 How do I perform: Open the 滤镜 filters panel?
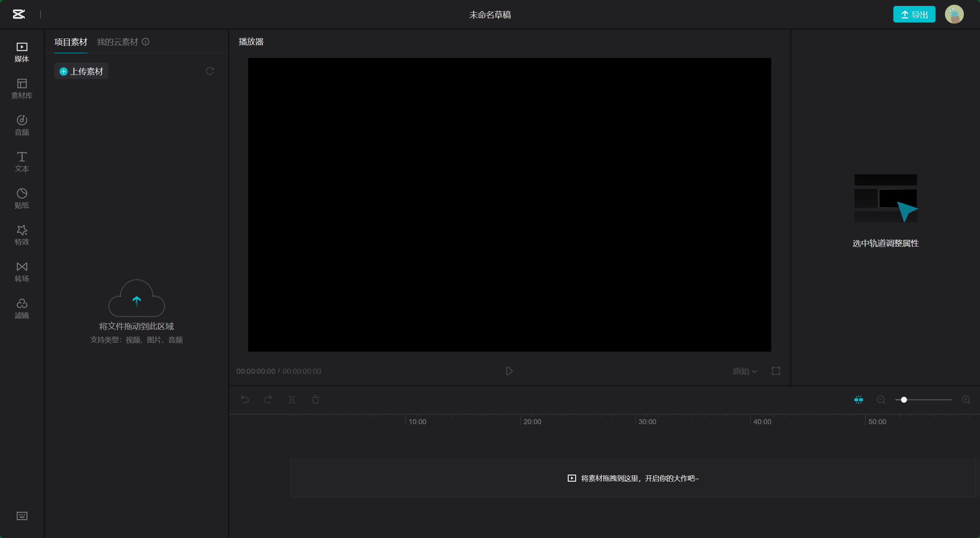coord(22,308)
